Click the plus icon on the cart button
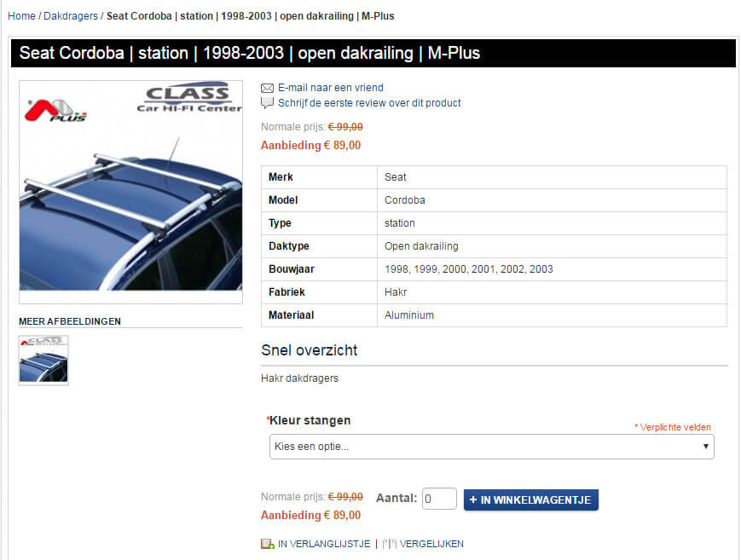Image resolution: width=741 pixels, height=560 pixels. pos(473,499)
